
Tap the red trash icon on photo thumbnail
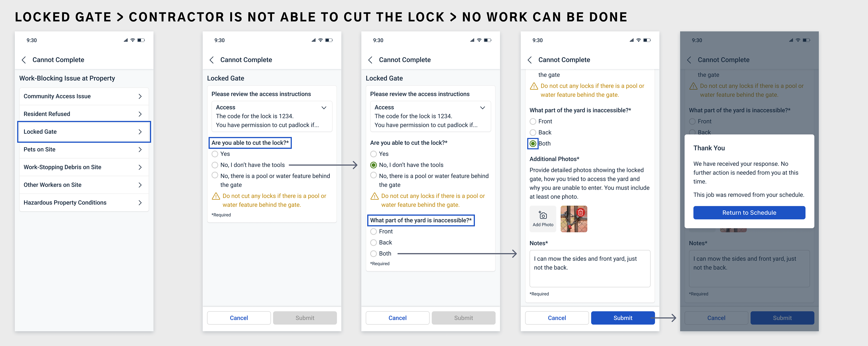580,212
